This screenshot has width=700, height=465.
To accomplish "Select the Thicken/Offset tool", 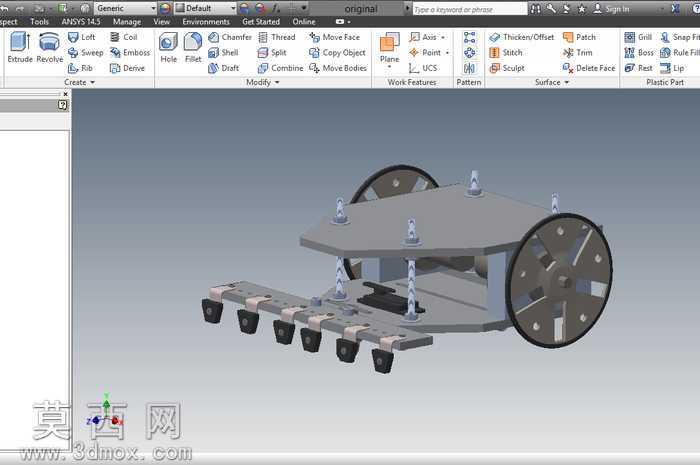I will point(521,37).
